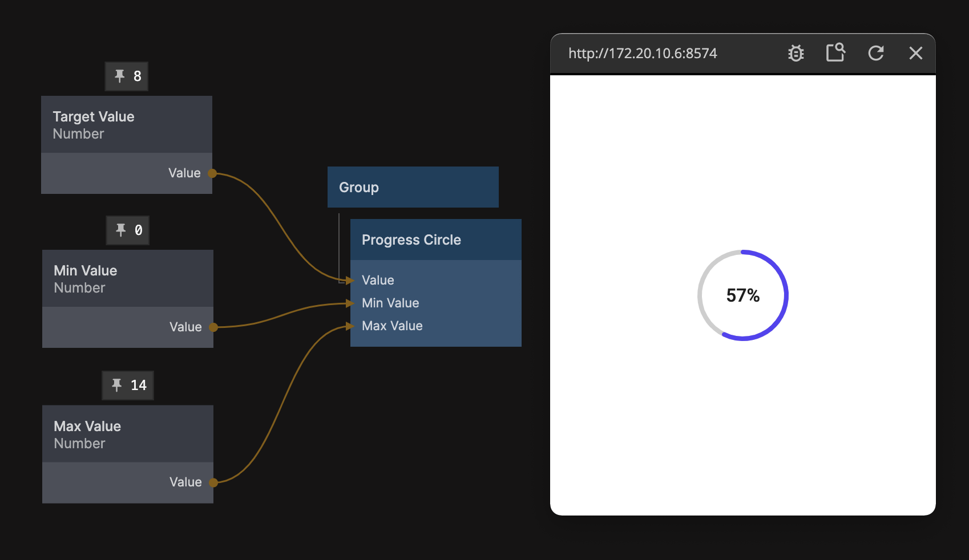
Task: Click Max Value node's output port dot
Action: click(x=213, y=482)
